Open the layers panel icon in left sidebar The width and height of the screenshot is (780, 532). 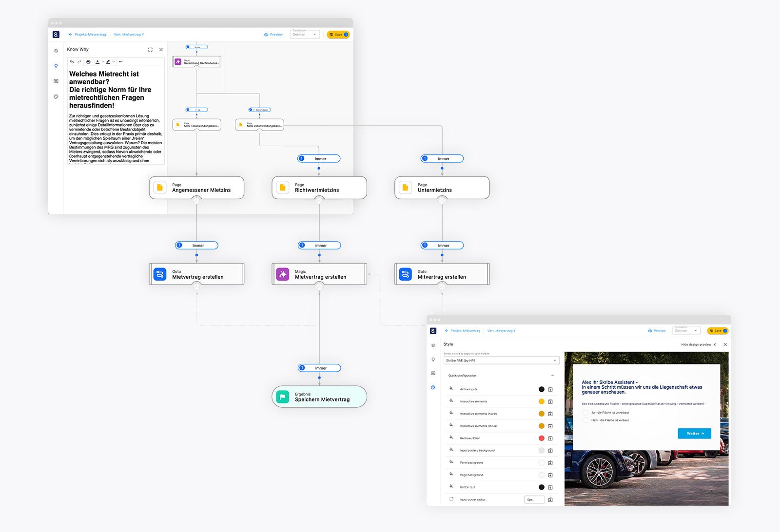click(x=56, y=50)
